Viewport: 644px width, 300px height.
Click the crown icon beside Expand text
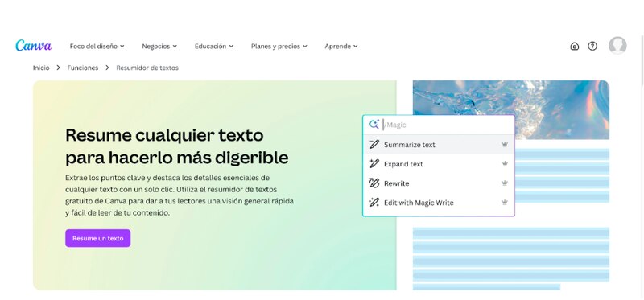pyautogui.click(x=505, y=164)
